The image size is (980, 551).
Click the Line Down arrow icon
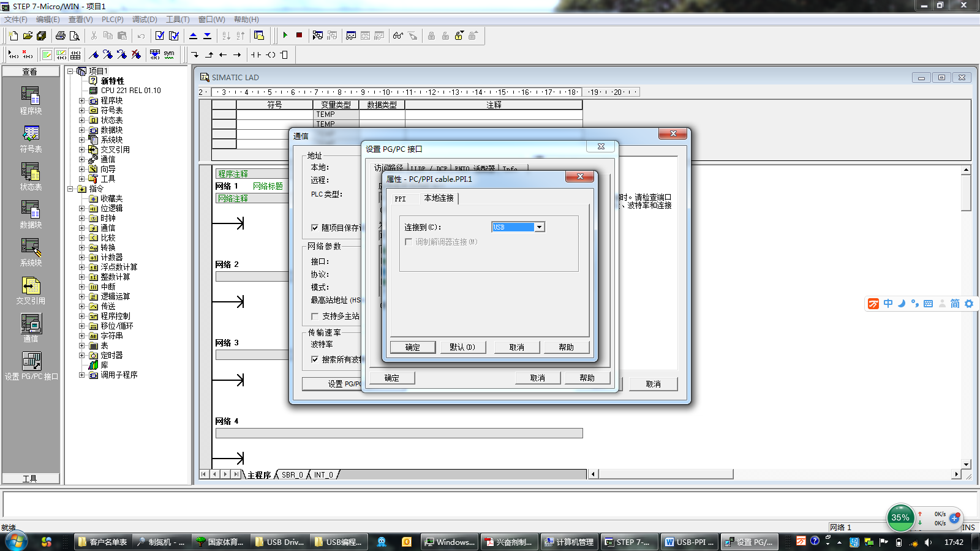195,54
